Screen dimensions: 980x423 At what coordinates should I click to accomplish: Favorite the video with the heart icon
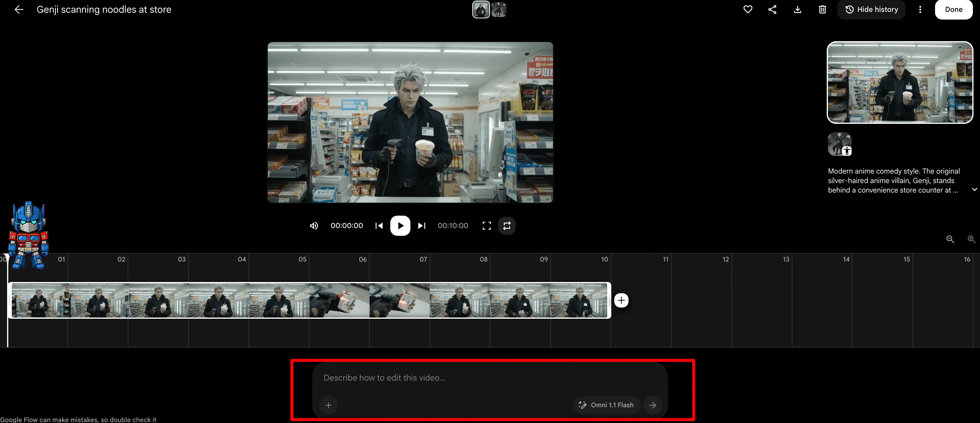click(x=747, y=9)
